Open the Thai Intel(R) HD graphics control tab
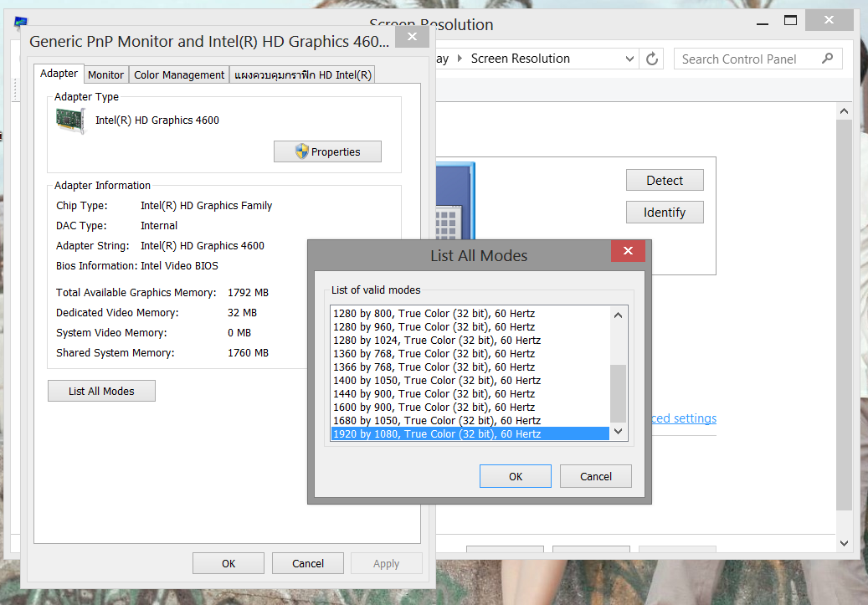The image size is (868, 605). [x=302, y=74]
